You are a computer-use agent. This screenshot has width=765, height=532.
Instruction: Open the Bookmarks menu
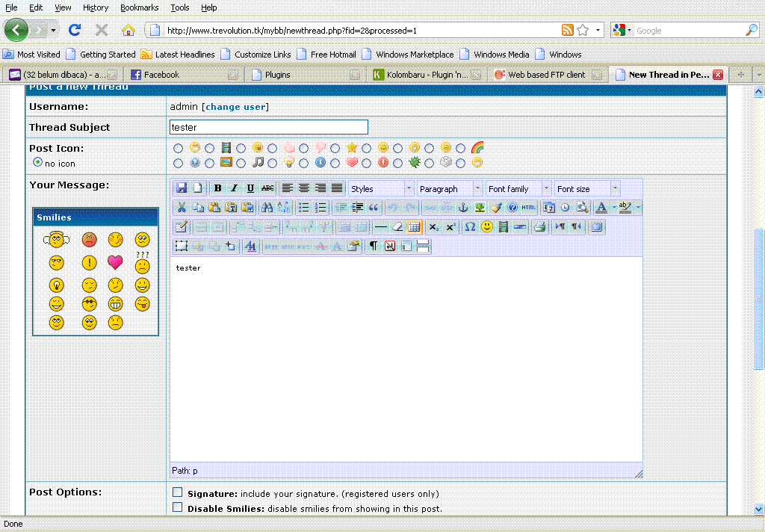[140, 7]
